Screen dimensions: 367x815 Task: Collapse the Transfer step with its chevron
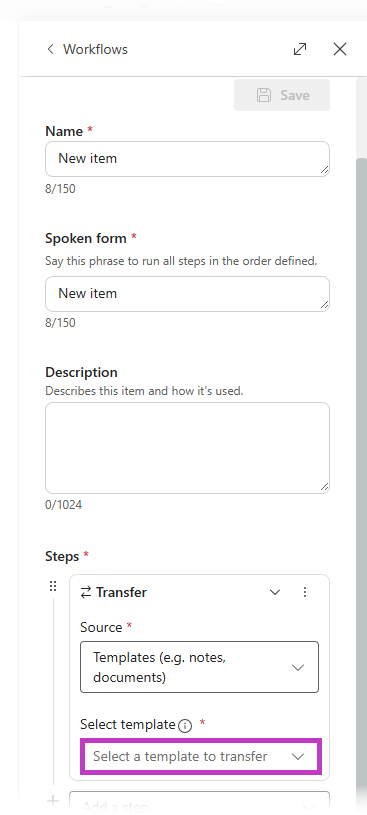tap(275, 592)
